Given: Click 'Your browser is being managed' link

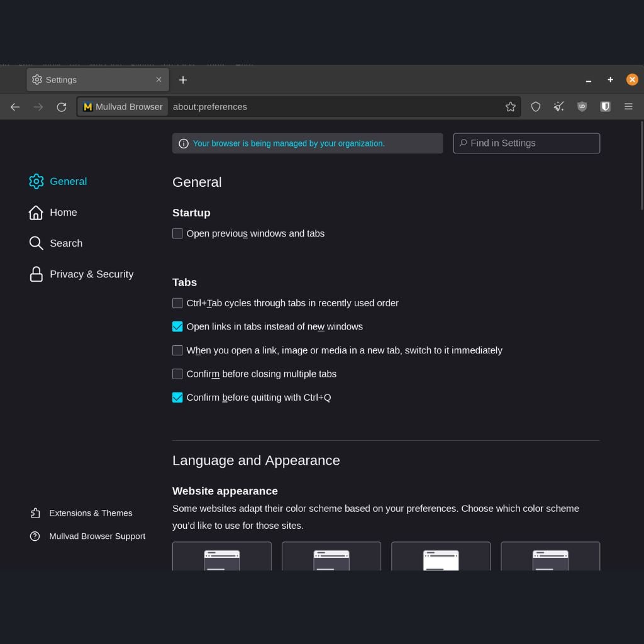Looking at the screenshot, I should 289,143.
